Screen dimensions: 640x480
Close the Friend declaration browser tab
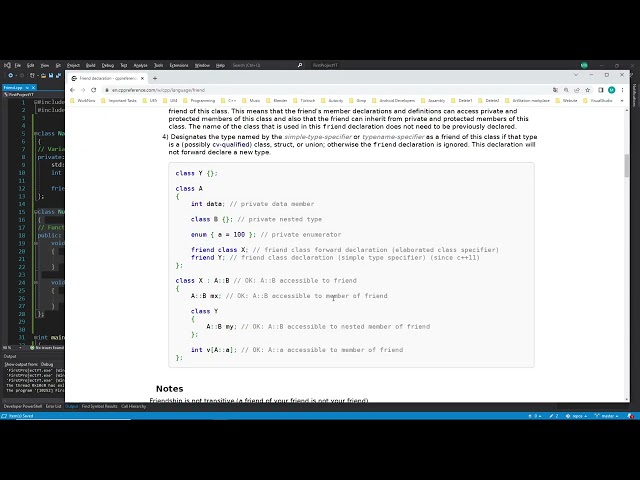[x=142, y=78]
